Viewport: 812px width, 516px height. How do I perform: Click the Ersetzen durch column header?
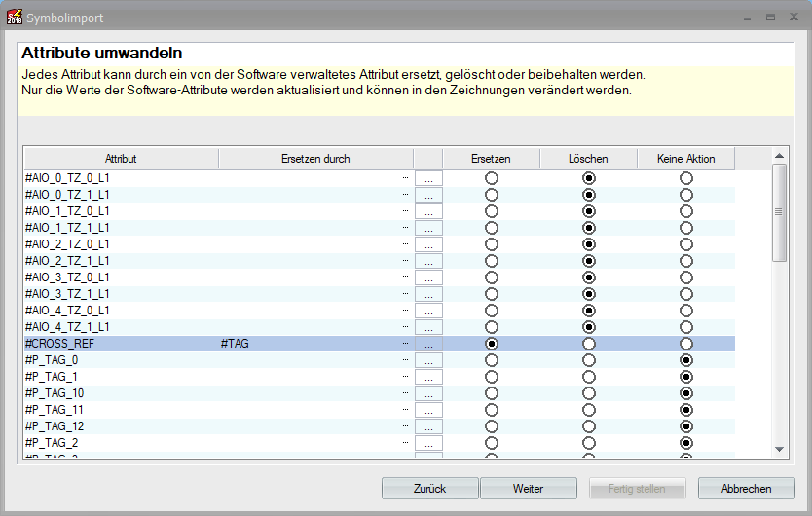315,159
